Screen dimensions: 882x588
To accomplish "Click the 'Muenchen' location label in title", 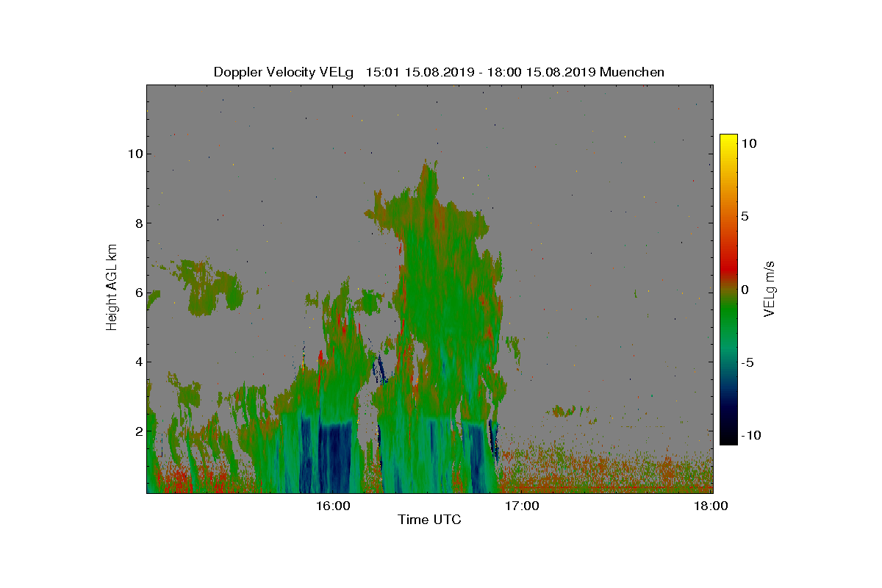I will pyautogui.click(x=632, y=72).
